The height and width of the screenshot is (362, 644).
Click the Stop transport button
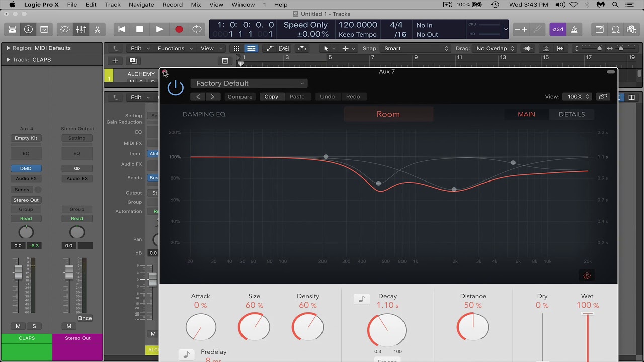tap(140, 29)
